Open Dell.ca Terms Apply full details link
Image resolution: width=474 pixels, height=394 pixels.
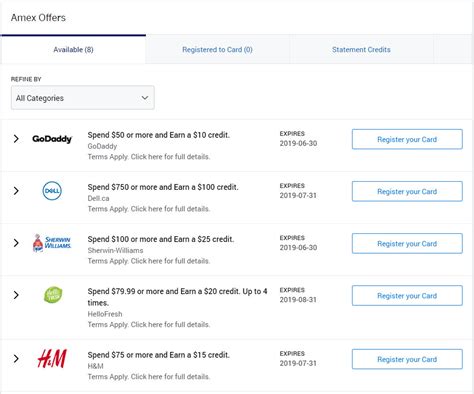click(149, 209)
